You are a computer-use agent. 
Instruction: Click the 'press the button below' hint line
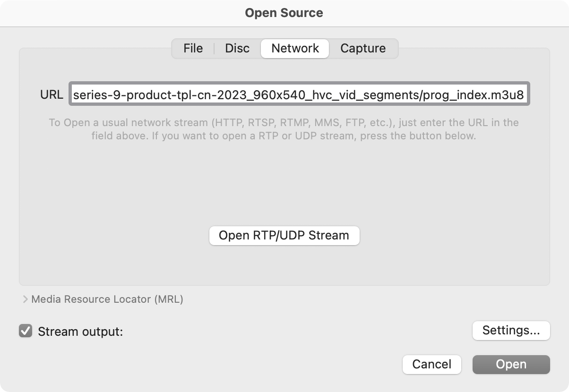point(284,136)
